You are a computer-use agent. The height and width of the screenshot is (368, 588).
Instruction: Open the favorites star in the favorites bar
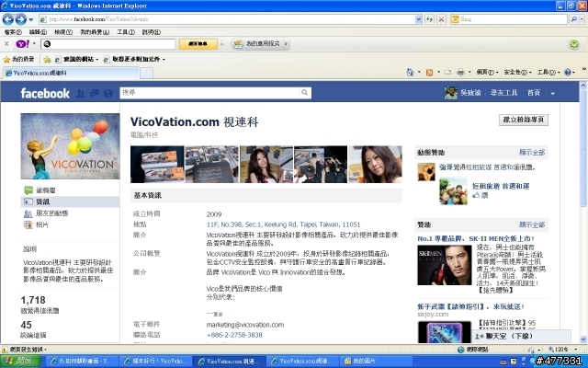pyautogui.click(x=6, y=59)
